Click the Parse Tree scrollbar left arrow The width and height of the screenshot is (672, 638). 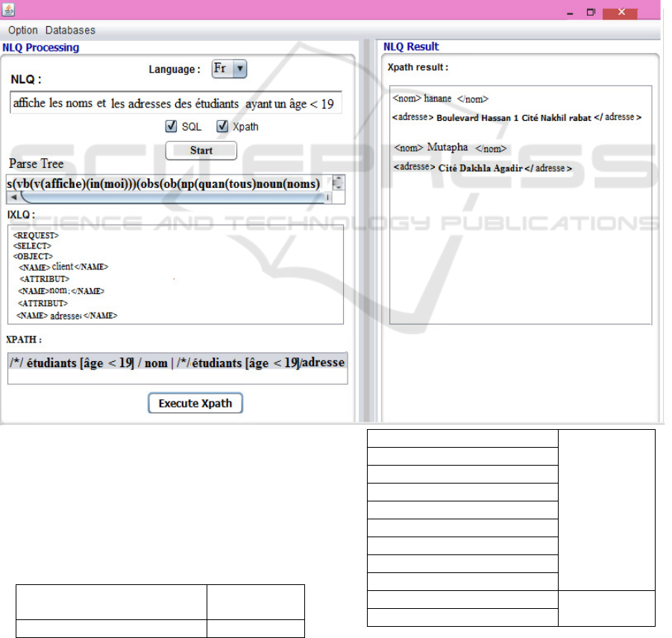point(12,197)
